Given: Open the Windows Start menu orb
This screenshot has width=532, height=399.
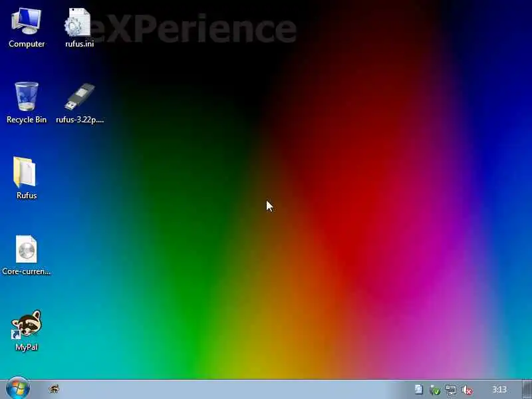Looking at the screenshot, I should pos(18,389).
